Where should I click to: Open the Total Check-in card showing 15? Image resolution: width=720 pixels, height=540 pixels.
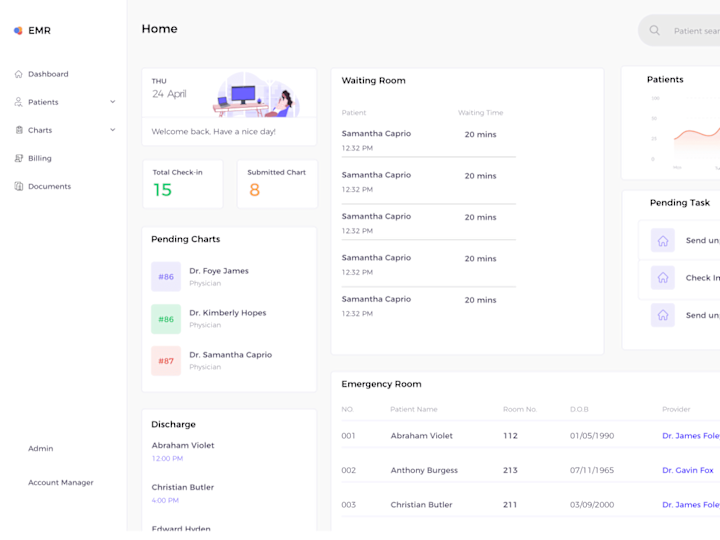183,184
